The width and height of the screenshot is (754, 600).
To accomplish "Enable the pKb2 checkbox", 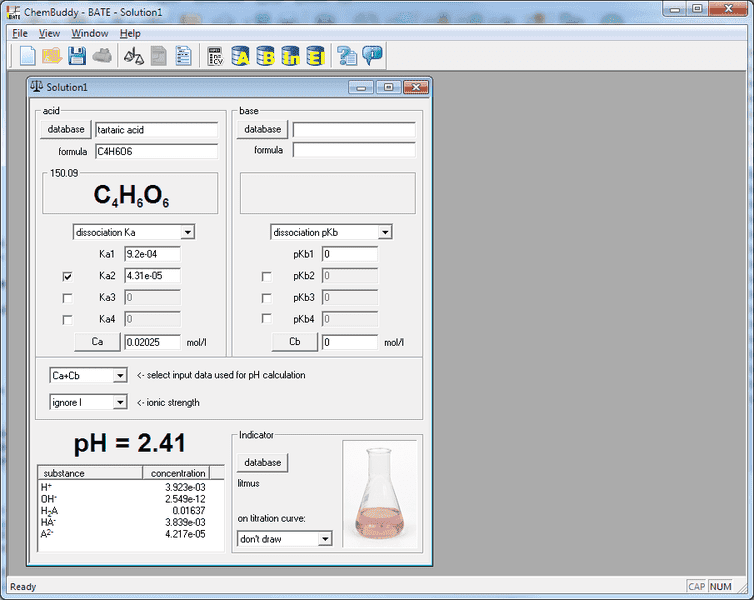I will pyautogui.click(x=266, y=276).
